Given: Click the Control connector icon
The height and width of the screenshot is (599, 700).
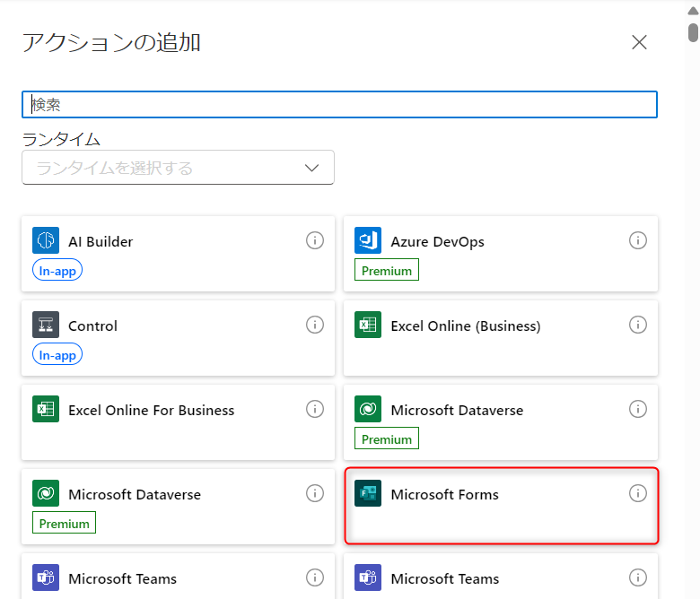Looking at the screenshot, I should click(46, 325).
